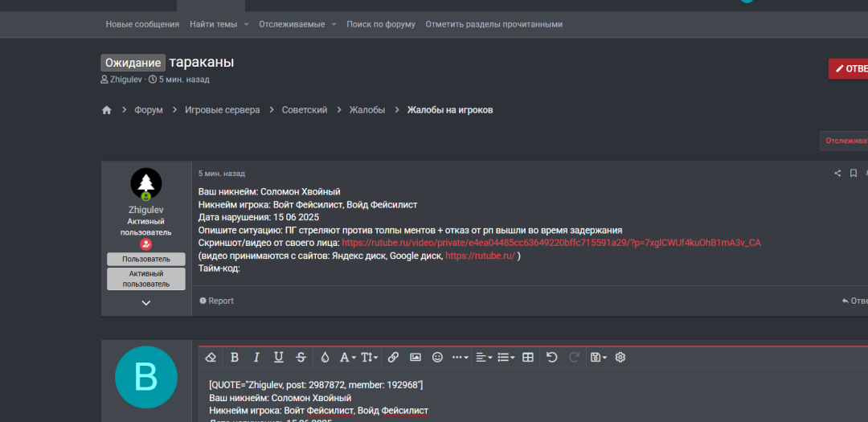Bookmark Zhigulev's post
The image size is (868, 422).
pos(854,174)
